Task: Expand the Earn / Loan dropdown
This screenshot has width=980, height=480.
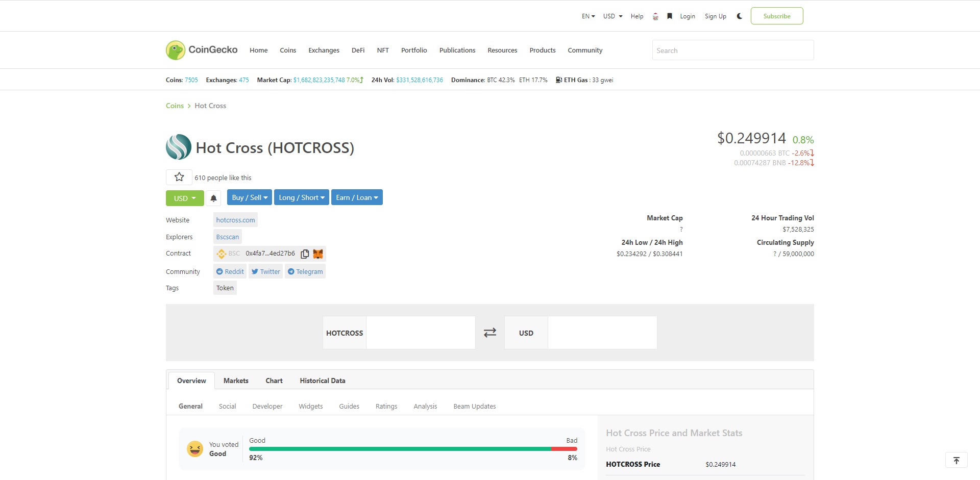Action: pos(357,197)
